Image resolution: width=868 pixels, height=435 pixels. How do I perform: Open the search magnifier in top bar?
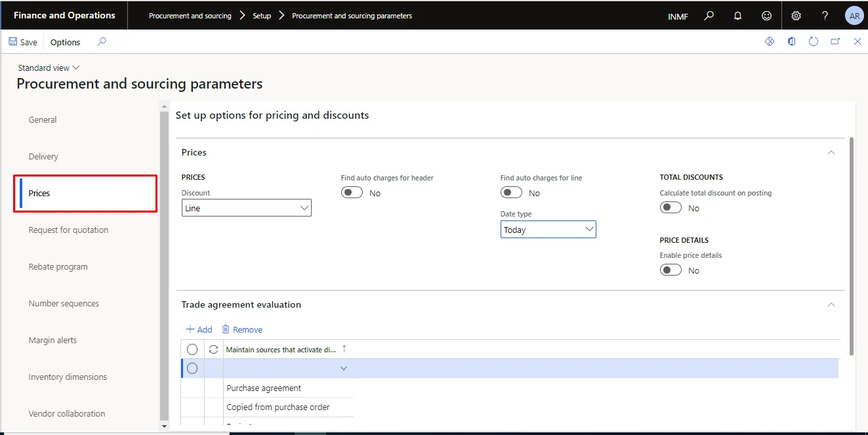(709, 16)
